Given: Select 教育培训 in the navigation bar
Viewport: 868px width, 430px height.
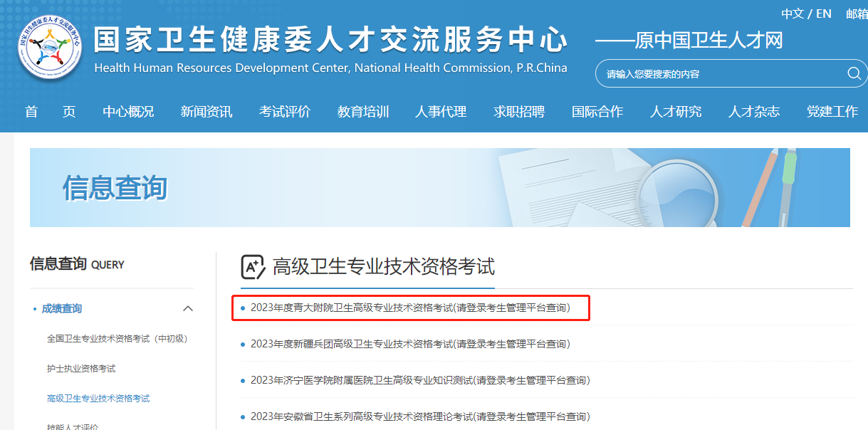Looking at the screenshot, I should pyautogui.click(x=363, y=112).
